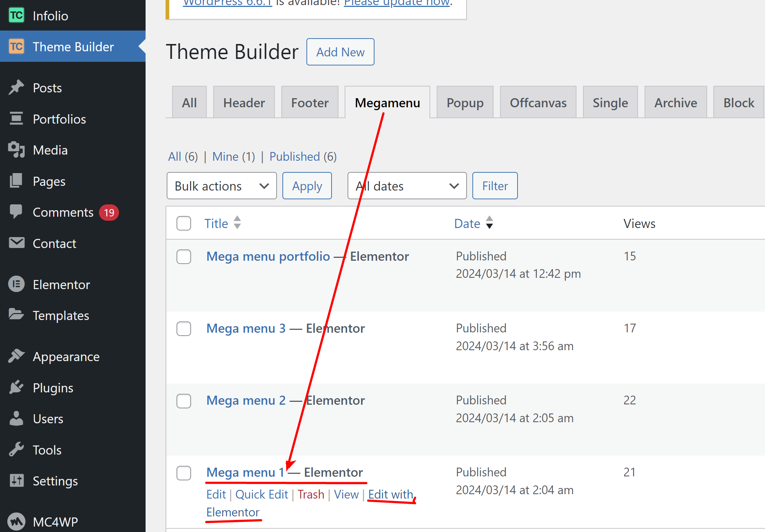Switch to the Offcanvas tab
Viewport: 765px width, 532px height.
coord(538,102)
